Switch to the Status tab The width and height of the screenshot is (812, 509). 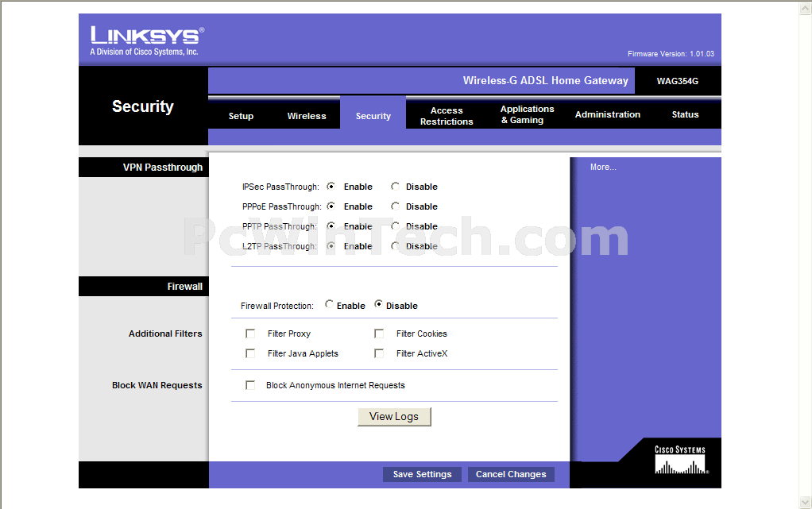[685, 114]
